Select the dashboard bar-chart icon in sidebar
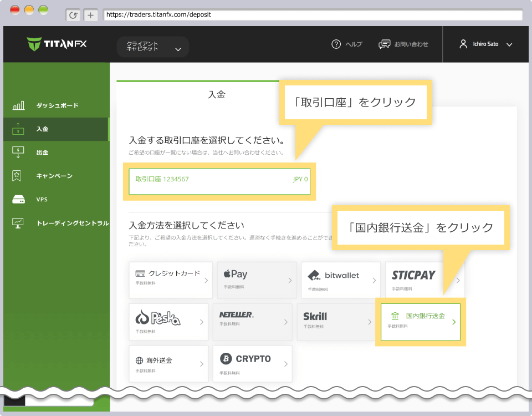 pyautogui.click(x=18, y=105)
